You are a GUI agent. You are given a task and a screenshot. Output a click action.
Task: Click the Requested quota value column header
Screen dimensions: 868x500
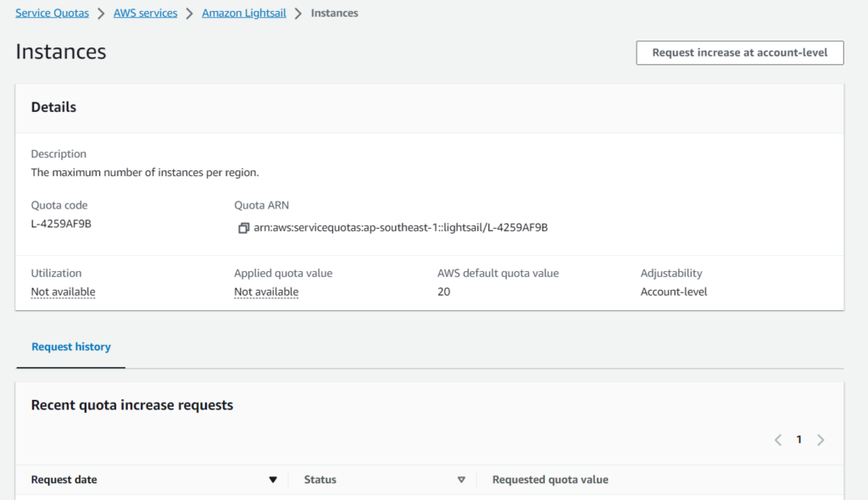coord(550,480)
